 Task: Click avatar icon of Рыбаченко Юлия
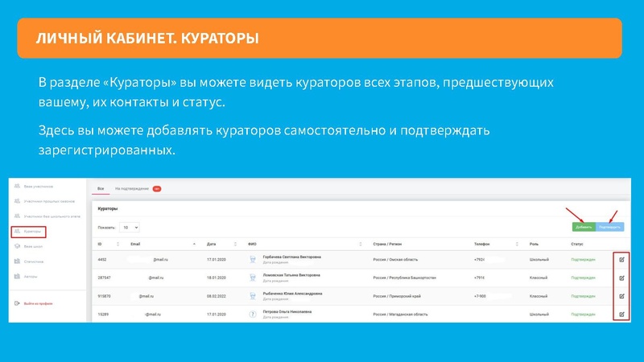pos(253,296)
